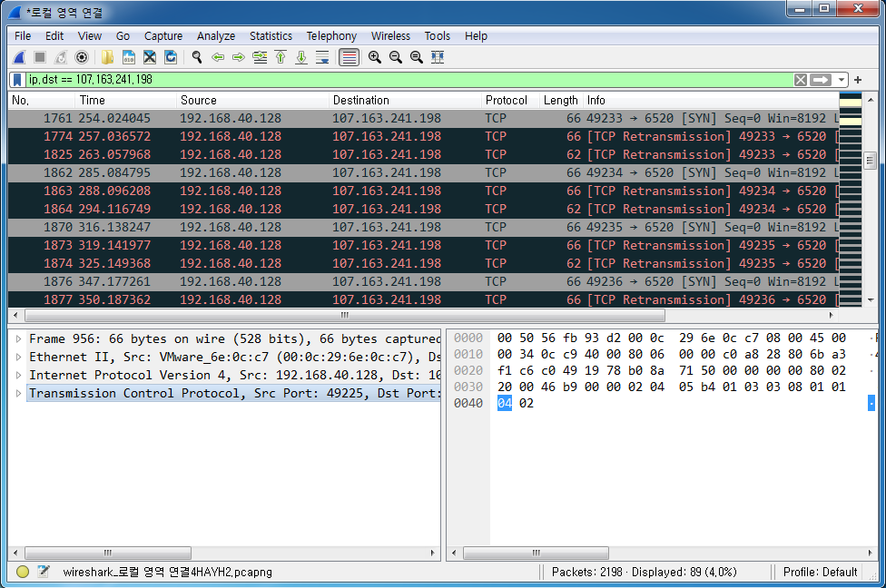The height and width of the screenshot is (588, 886).
Task: Move the packet list's horizontal scrollbar thumb
Action: tap(345, 315)
